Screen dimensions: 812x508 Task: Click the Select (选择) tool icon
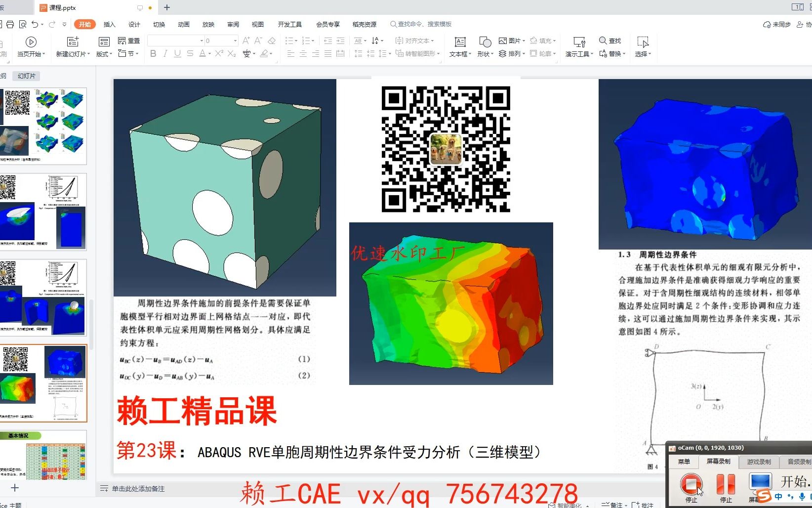point(643,42)
